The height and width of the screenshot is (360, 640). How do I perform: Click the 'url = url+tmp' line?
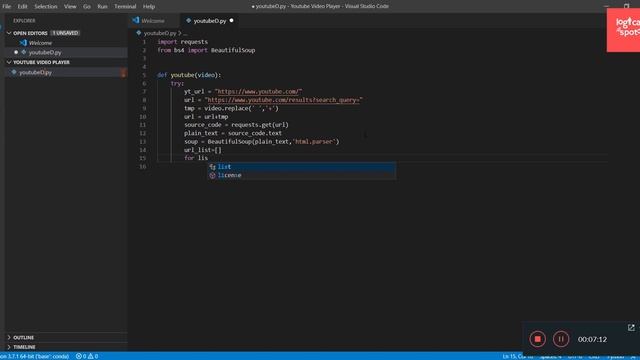tap(206, 117)
